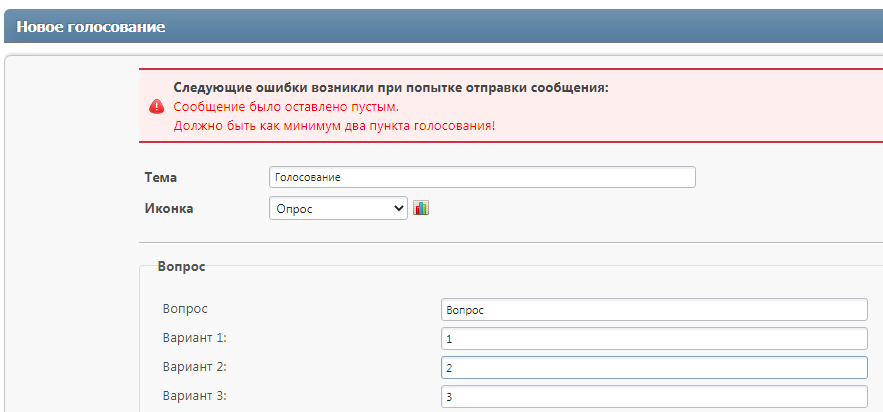Focus the Вопрос input field
Screen dimensions: 883x412
653,310
